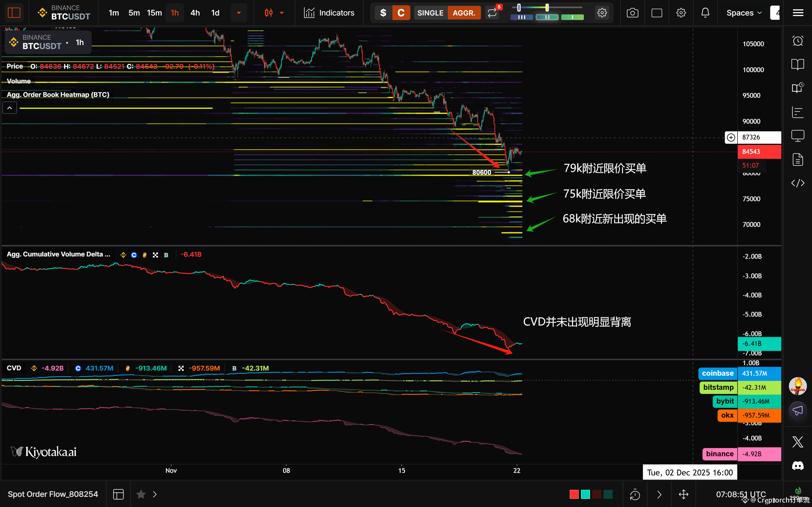
Task: Expand the more timeframes dropdown
Action: [x=239, y=13]
